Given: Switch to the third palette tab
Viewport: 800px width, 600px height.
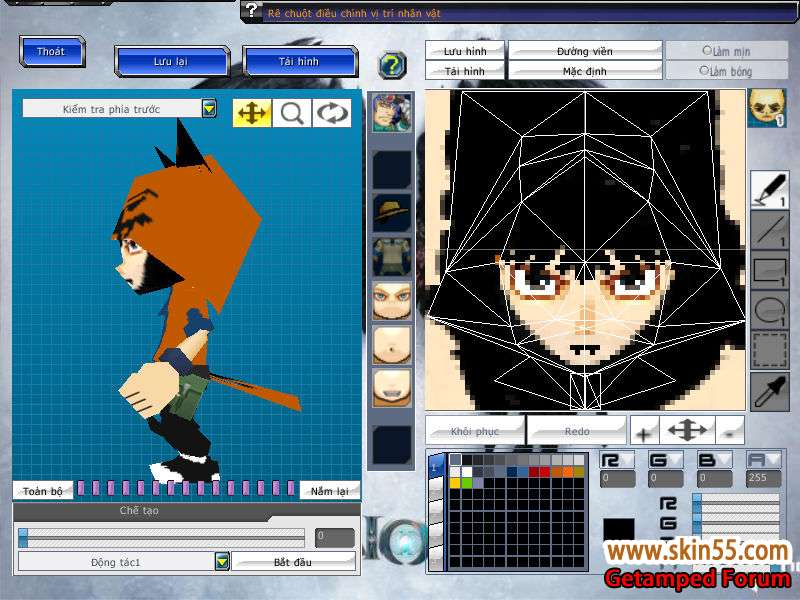Looking at the screenshot, I should (x=436, y=512).
